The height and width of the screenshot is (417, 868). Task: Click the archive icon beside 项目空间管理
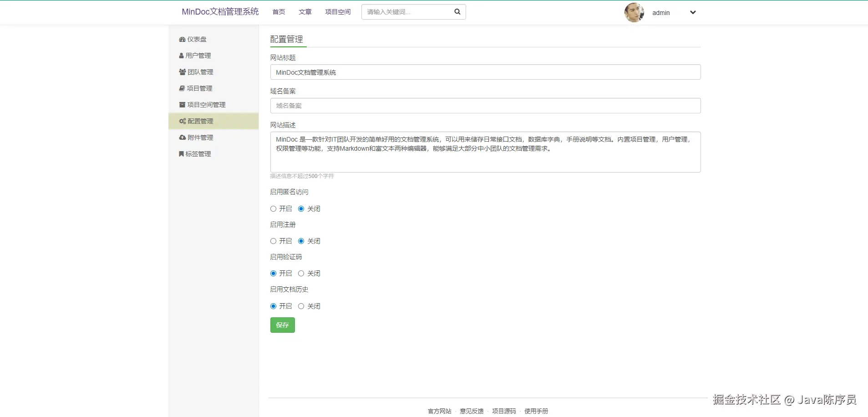[182, 105]
